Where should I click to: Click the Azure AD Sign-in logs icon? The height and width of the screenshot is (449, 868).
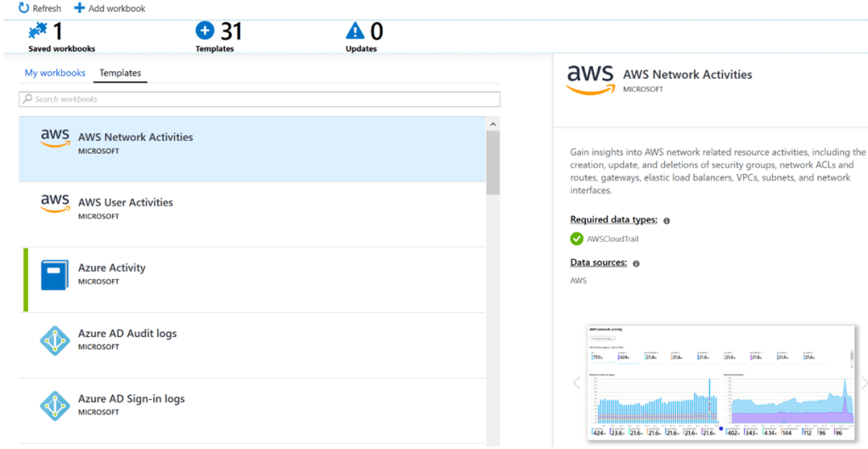tap(55, 405)
